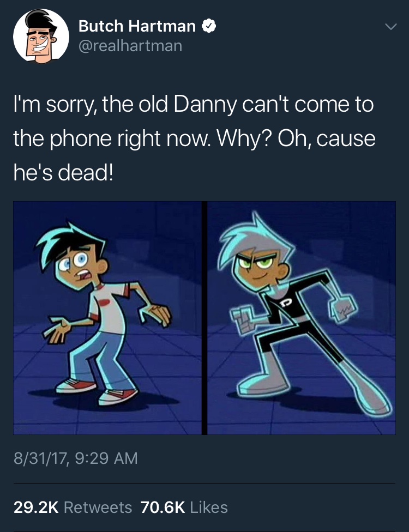Image resolution: width=409 pixels, height=532 pixels.
Task: Tap the verified badge next to Butch Hartman
Action: pos(209,26)
